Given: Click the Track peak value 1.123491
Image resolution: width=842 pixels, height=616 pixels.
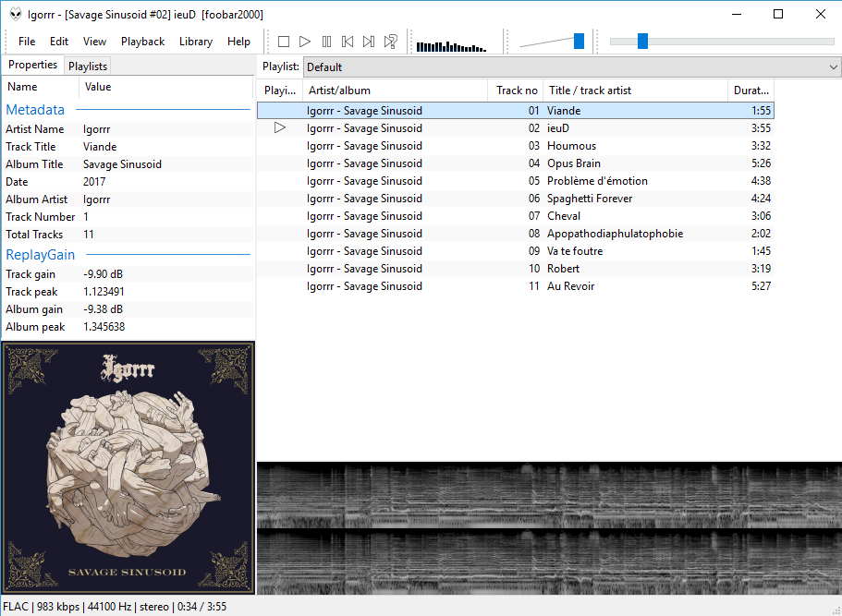Looking at the screenshot, I should click(104, 292).
